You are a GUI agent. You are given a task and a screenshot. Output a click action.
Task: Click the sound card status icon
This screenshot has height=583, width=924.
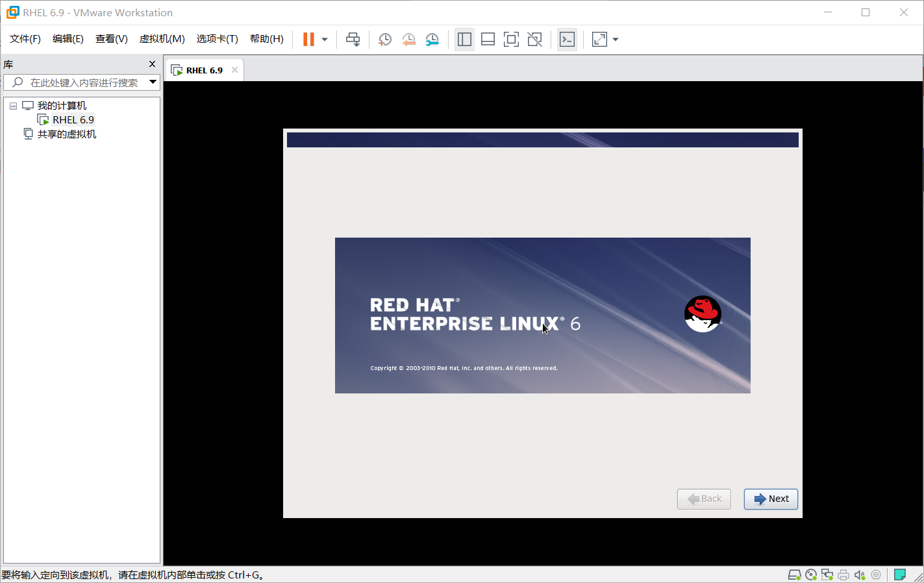pyautogui.click(x=860, y=575)
